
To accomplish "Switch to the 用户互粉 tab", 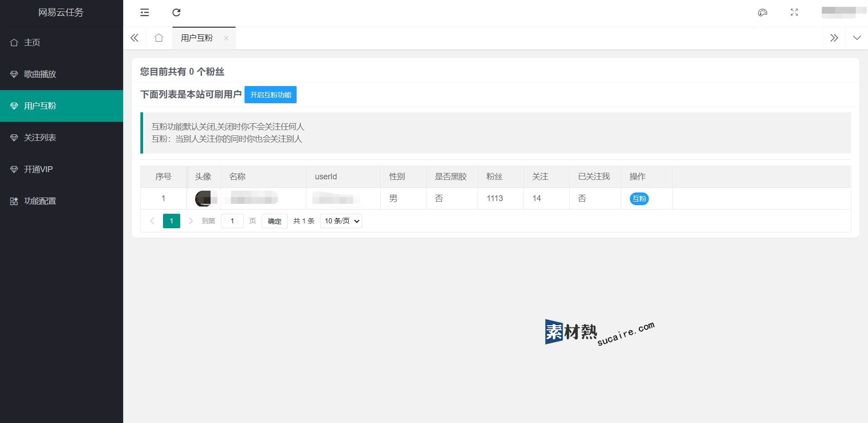I will [x=197, y=38].
